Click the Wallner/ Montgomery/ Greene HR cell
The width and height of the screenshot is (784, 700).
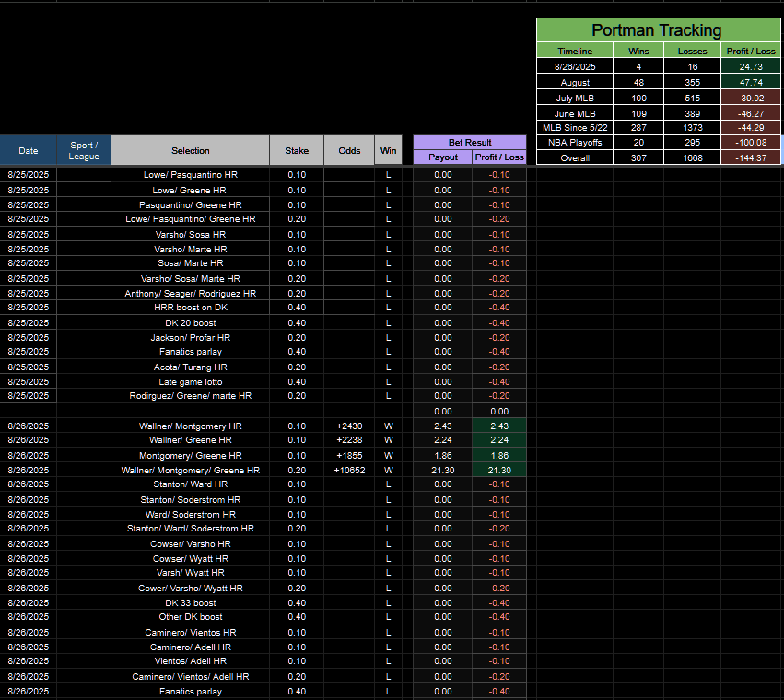(x=191, y=471)
